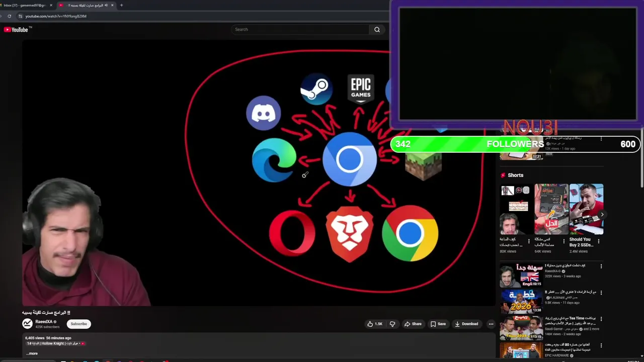Reload the page with the refresh icon
Viewport: 644px width, 362px height.
9,16
